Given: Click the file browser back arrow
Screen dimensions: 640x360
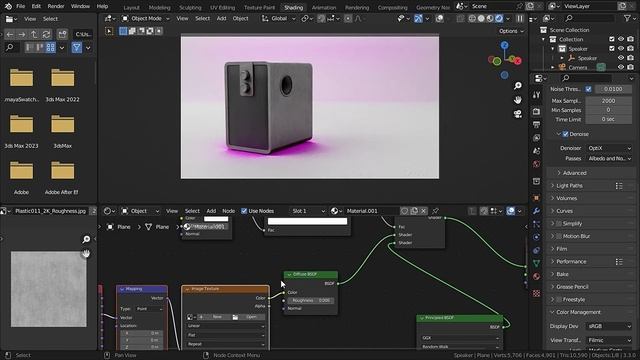Looking at the screenshot, I should [10, 34].
